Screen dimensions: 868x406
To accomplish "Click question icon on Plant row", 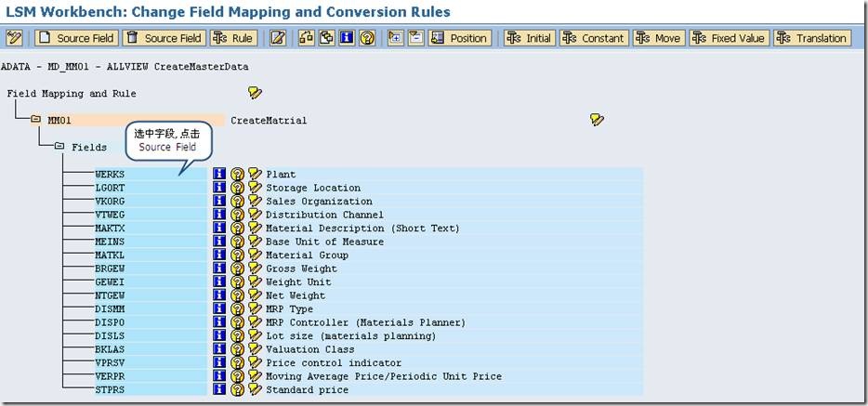I will (x=237, y=175).
